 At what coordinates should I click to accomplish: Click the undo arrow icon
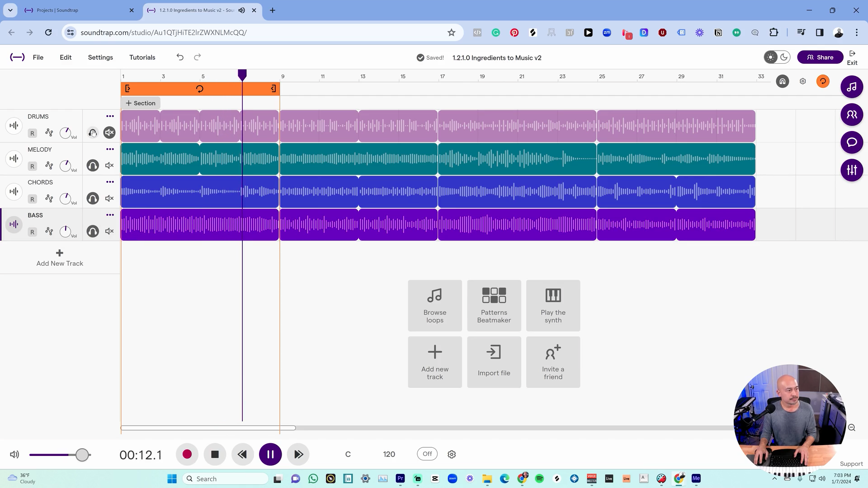180,57
